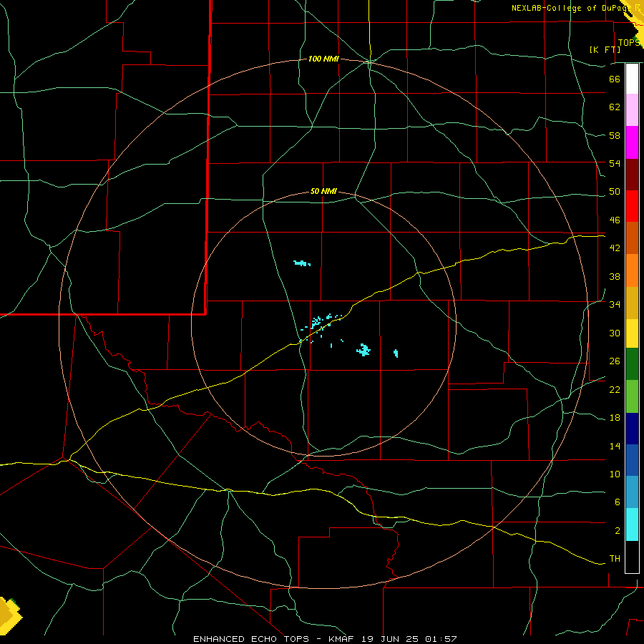
Task: Click the '26' scale value
Action: [x=615, y=361]
